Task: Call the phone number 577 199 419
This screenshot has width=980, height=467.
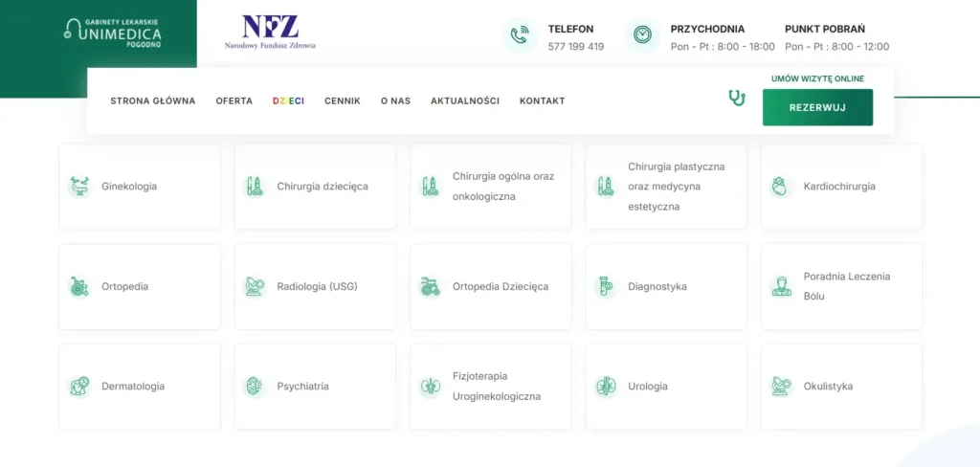Action: coord(575,47)
